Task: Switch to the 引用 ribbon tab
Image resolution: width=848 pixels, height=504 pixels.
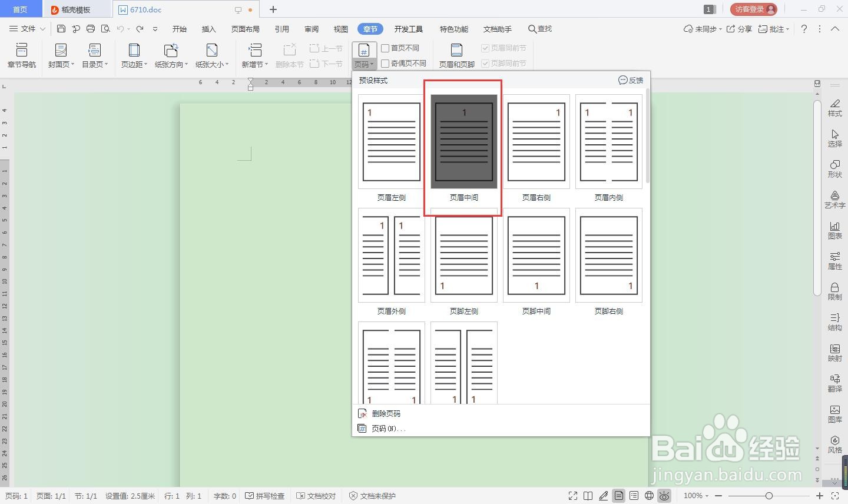Action: click(282, 29)
